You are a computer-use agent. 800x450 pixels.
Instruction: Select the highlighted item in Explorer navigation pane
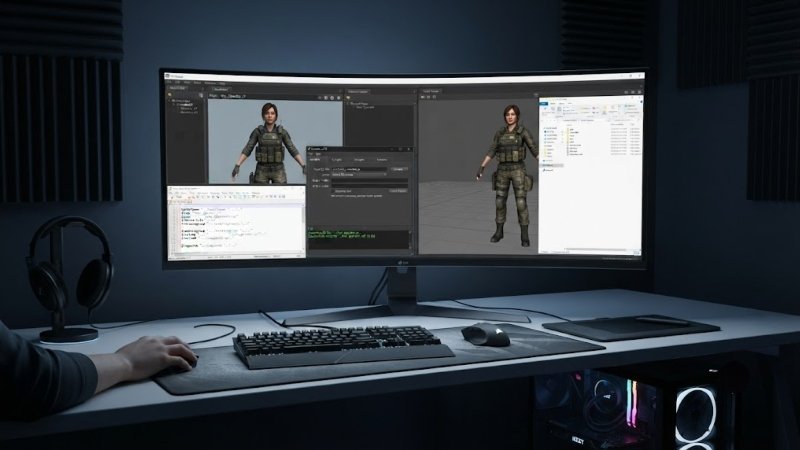coord(552,165)
